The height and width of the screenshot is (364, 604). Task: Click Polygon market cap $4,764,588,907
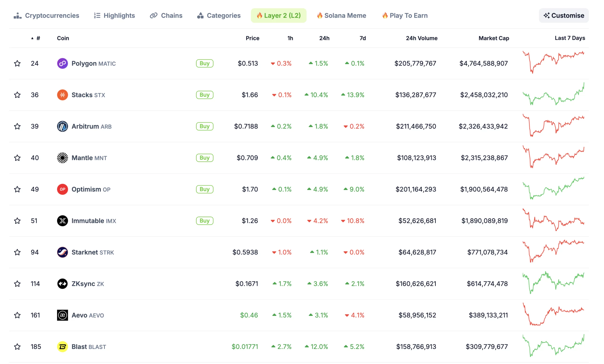(x=484, y=63)
